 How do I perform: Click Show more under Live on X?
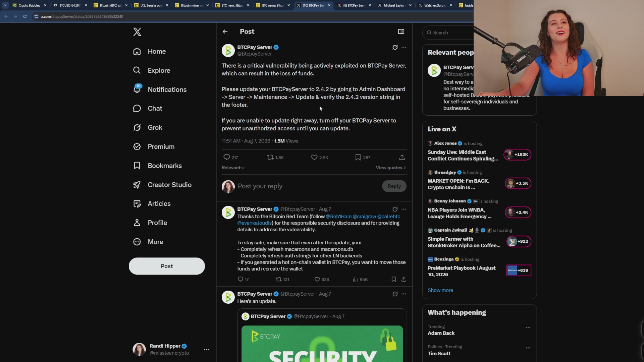[440, 290]
